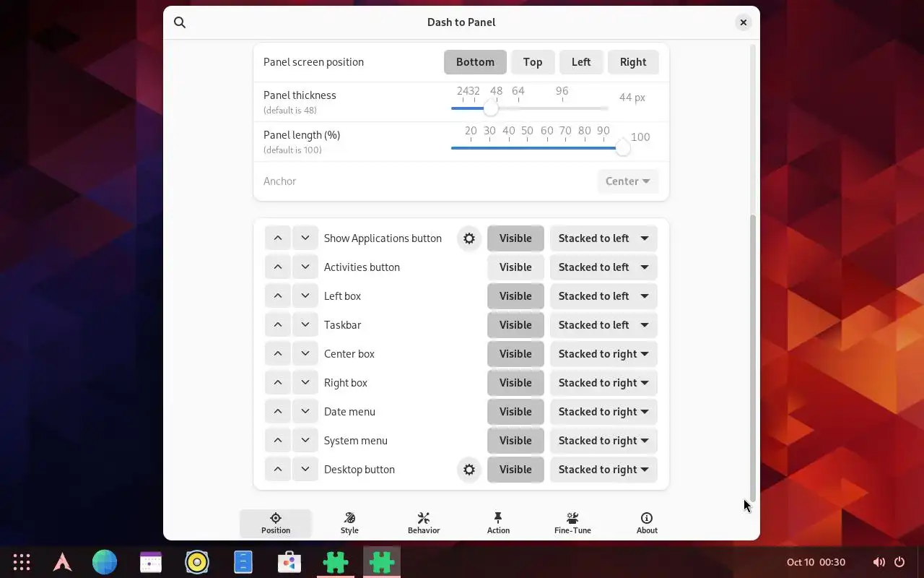Toggle Taskbar visibility
924x578 pixels.
coord(515,325)
